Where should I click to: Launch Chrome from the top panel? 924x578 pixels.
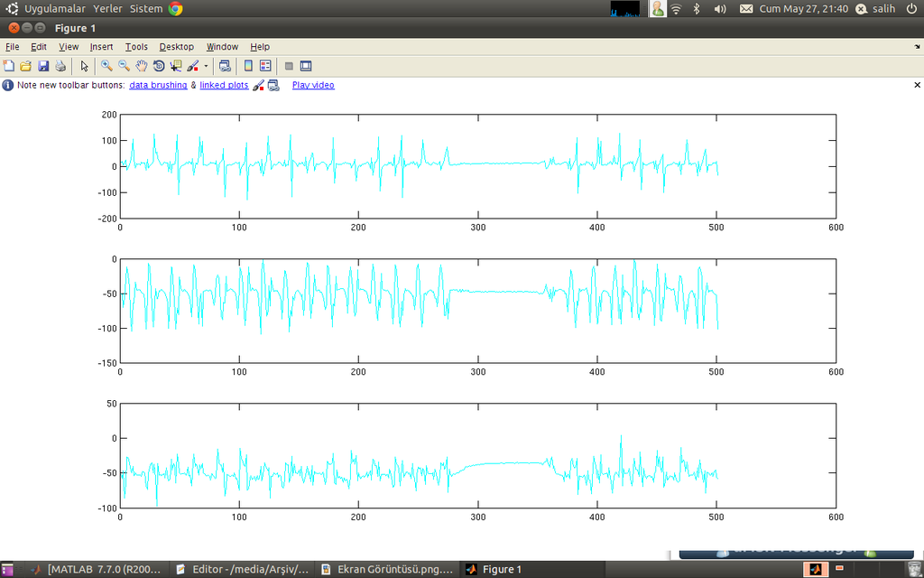pos(176,9)
